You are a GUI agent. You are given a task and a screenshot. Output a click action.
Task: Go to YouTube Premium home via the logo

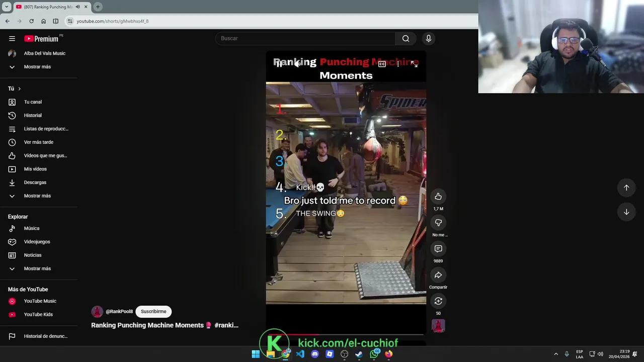[41, 39]
